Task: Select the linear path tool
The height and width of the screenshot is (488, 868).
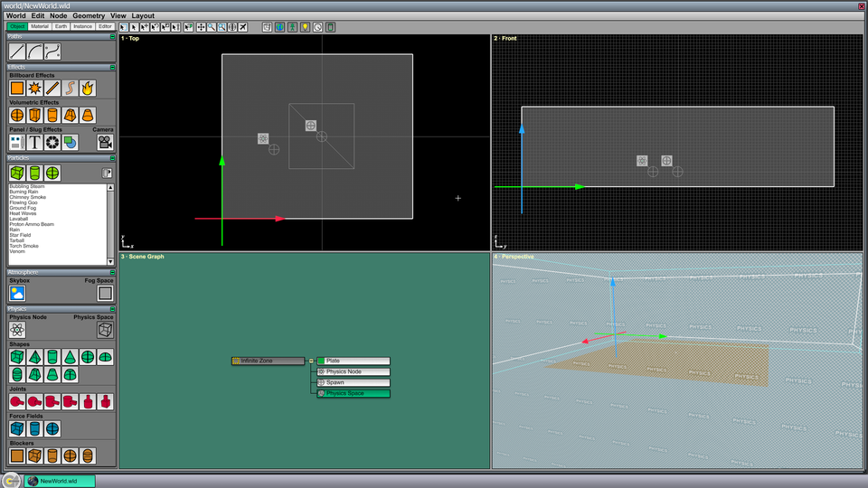Action: 17,52
